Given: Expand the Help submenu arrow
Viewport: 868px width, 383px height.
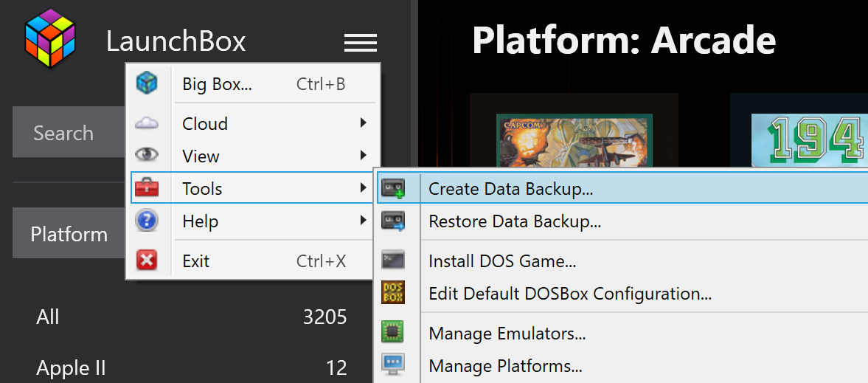Looking at the screenshot, I should (363, 221).
